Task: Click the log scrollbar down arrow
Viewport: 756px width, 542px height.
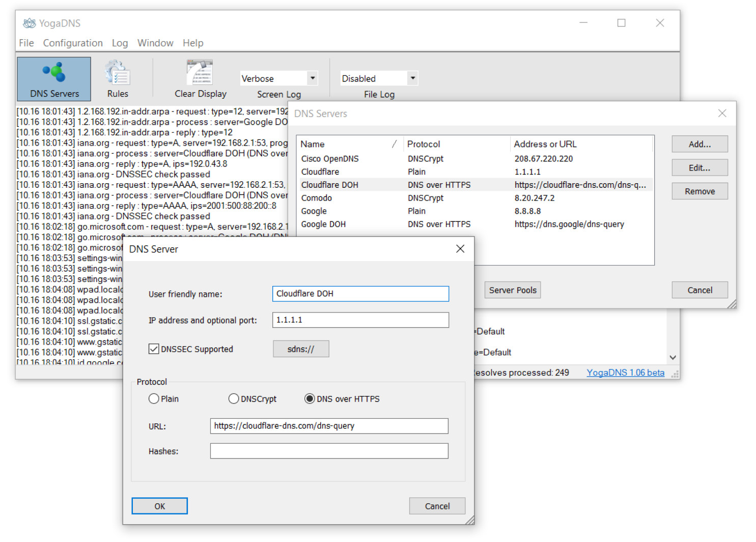Action: [x=673, y=357]
